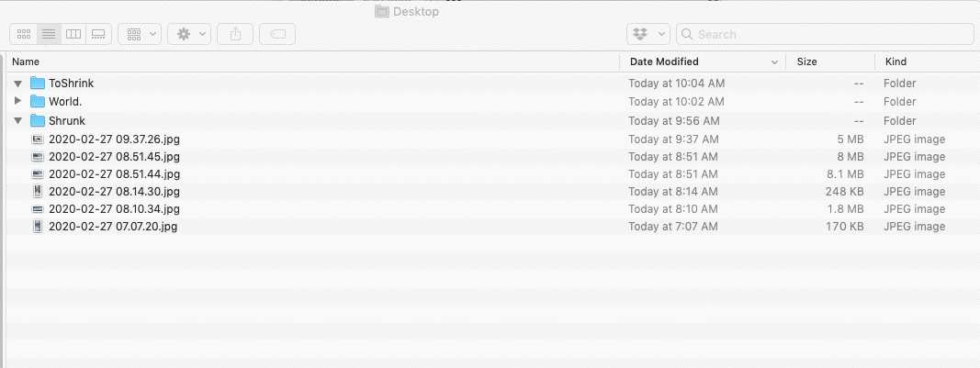The height and width of the screenshot is (368, 980).
Task: Switch to column view
Action: (x=73, y=34)
